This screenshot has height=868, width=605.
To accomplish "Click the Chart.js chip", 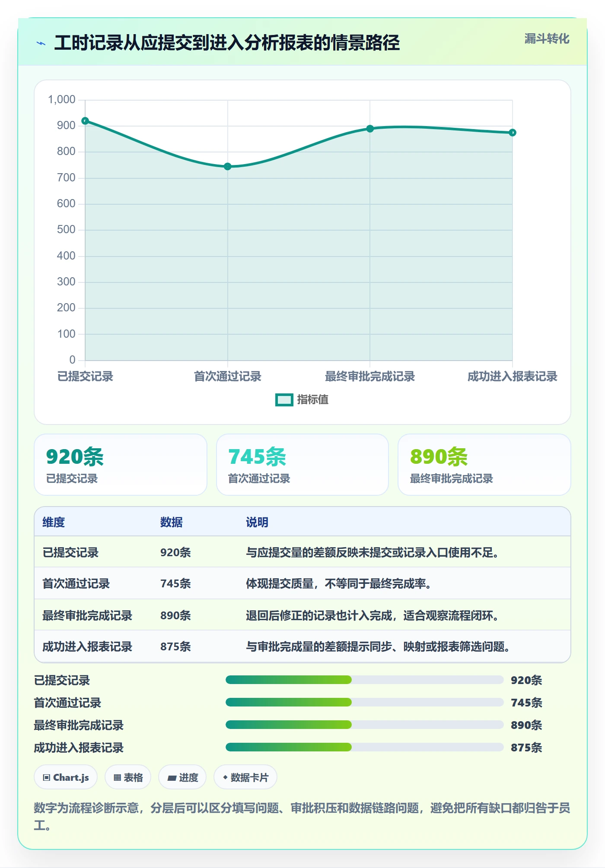I will (x=66, y=777).
